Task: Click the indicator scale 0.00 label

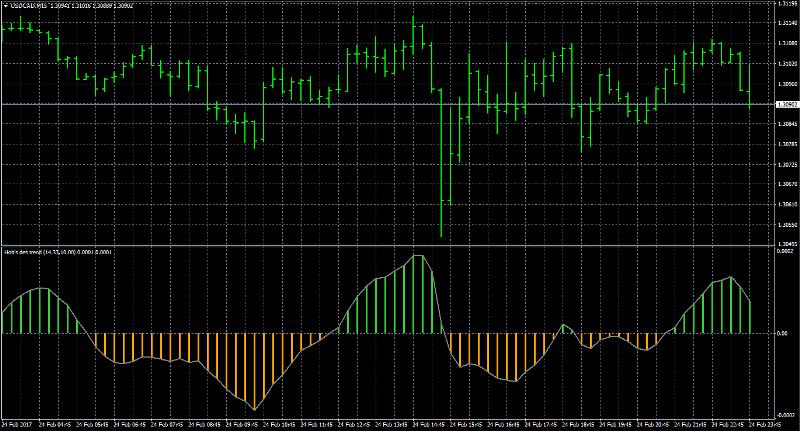Action: click(x=782, y=334)
